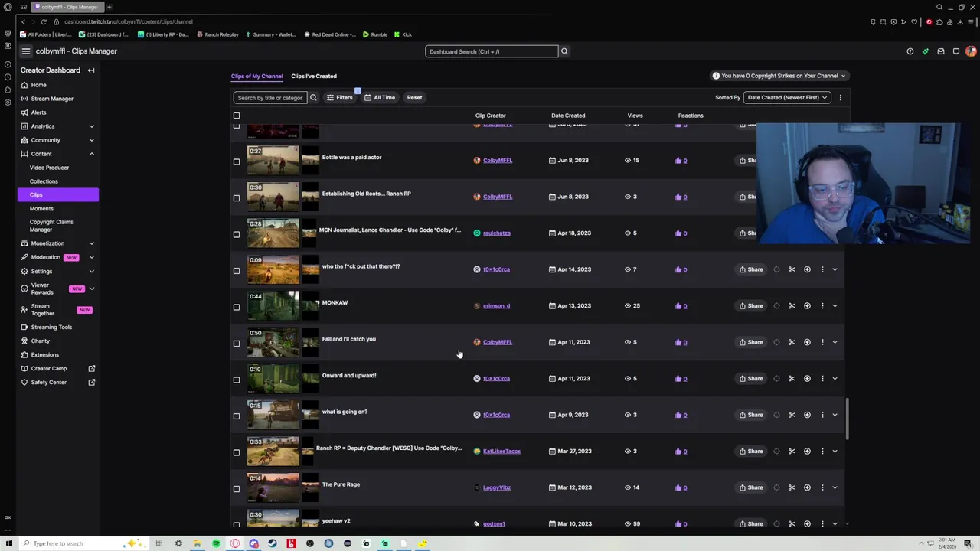Image resolution: width=980 pixels, height=551 pixels.
Task: Collapse the Creator Dashboard sidebar
Action: 91,70
